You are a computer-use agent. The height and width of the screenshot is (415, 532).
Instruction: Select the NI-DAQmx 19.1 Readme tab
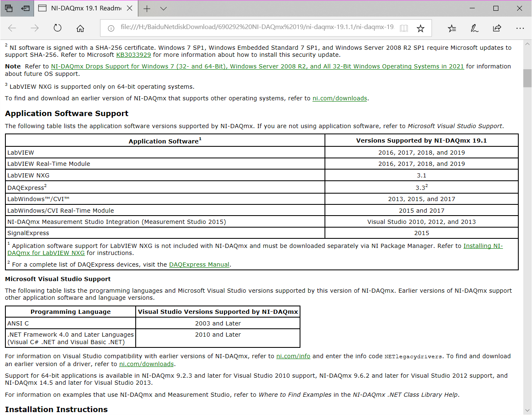85,8
